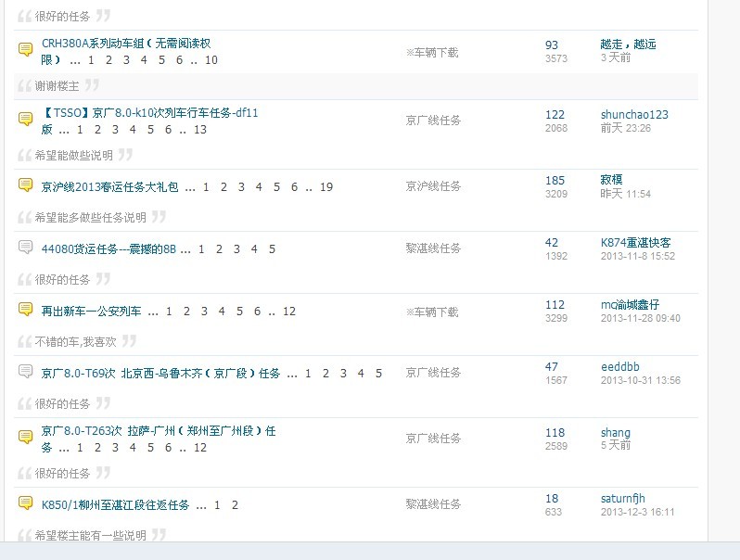Go to page 10 of CRH380A thread

coord(211,60)
